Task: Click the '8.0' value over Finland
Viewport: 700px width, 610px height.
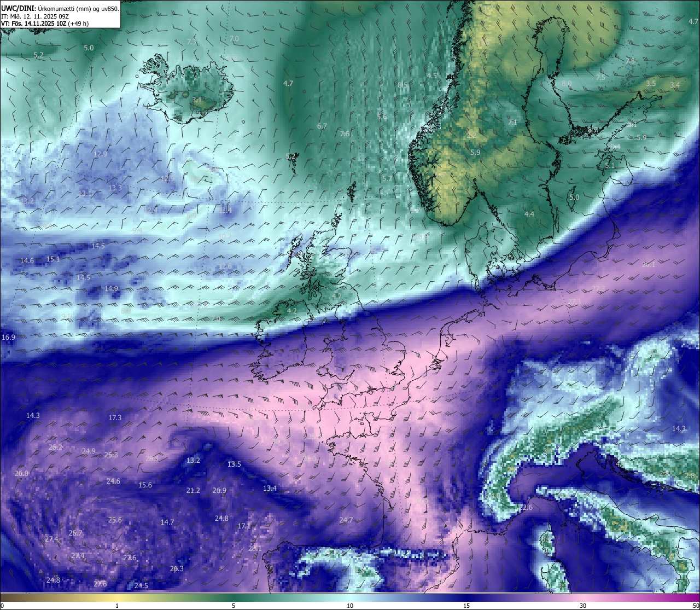Action: click(567, 84)
